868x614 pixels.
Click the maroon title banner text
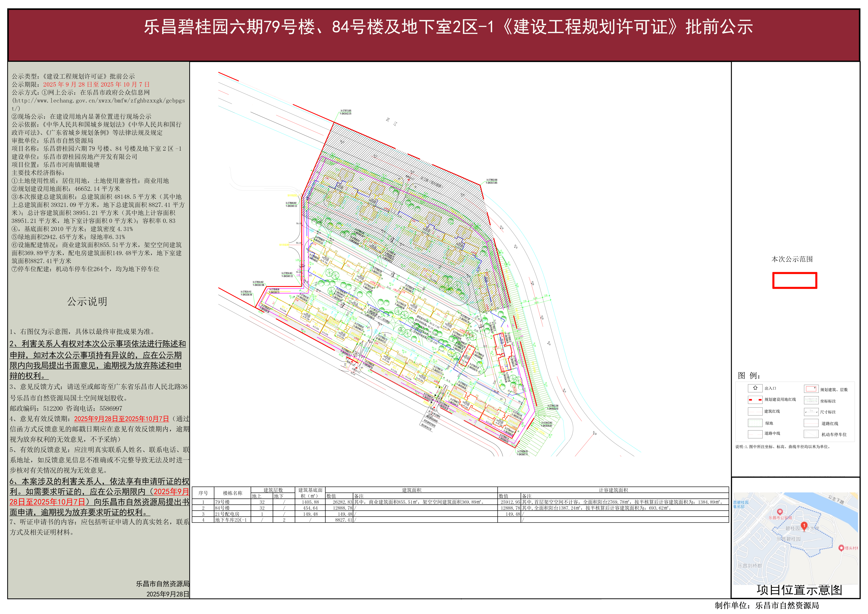click(x=448, y=27)
